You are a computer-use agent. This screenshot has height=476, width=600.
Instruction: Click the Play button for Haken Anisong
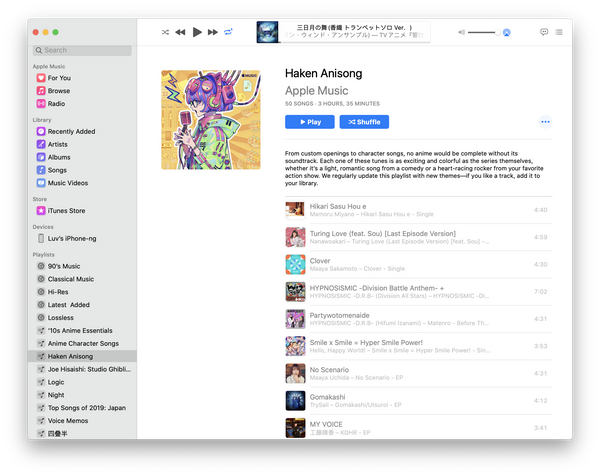(310, 122)
